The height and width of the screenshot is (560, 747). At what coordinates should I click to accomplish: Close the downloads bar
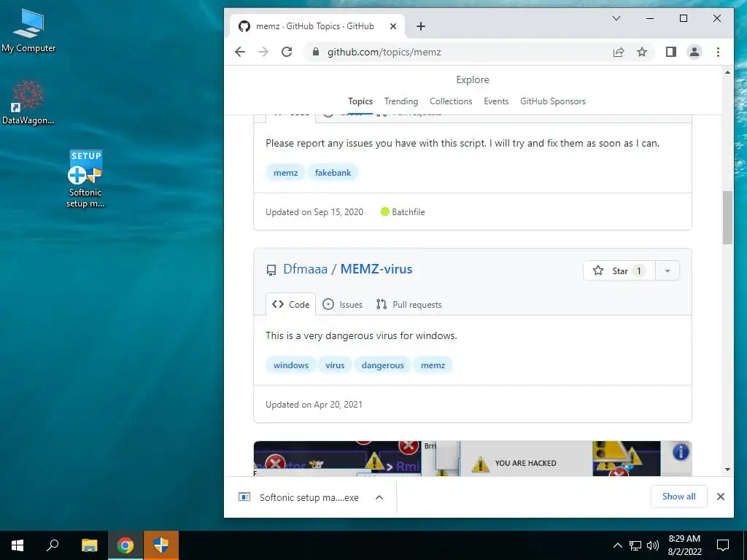pos(721,497)
